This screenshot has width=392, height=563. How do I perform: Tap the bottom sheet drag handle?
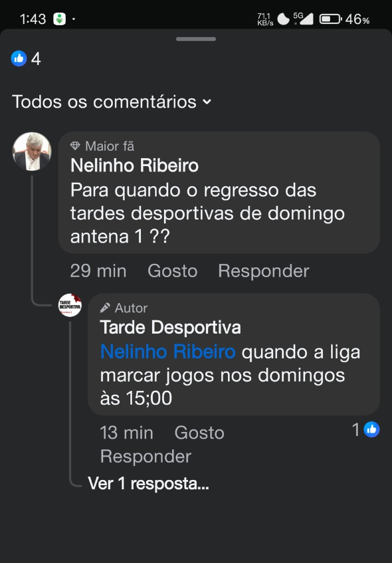(x=196, y=39)
